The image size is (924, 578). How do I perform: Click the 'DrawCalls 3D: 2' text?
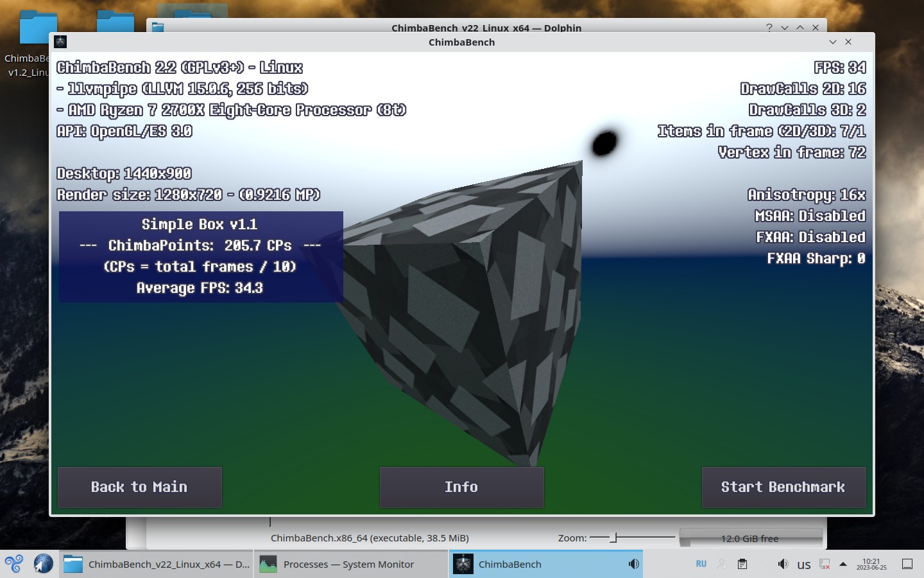pos(807,110)
